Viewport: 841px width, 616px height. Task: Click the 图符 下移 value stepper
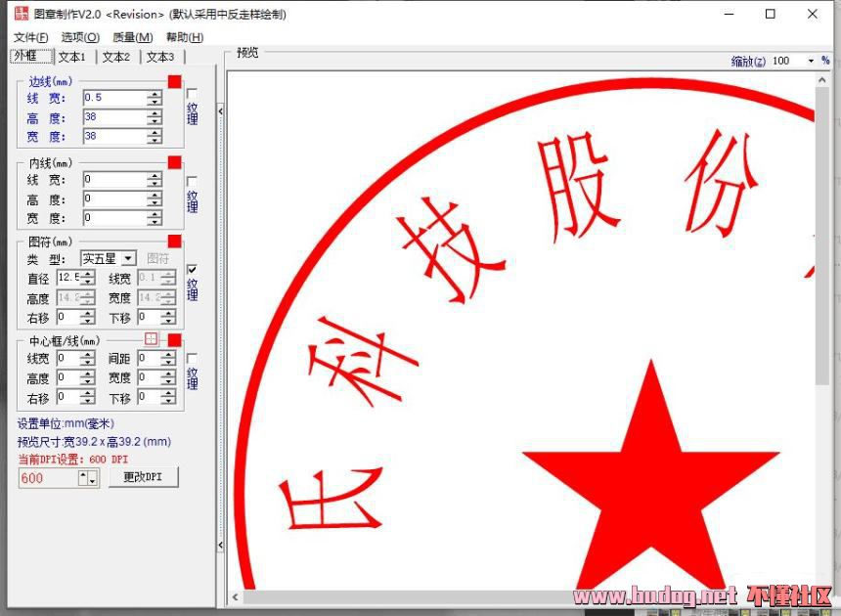pos(168,317)
